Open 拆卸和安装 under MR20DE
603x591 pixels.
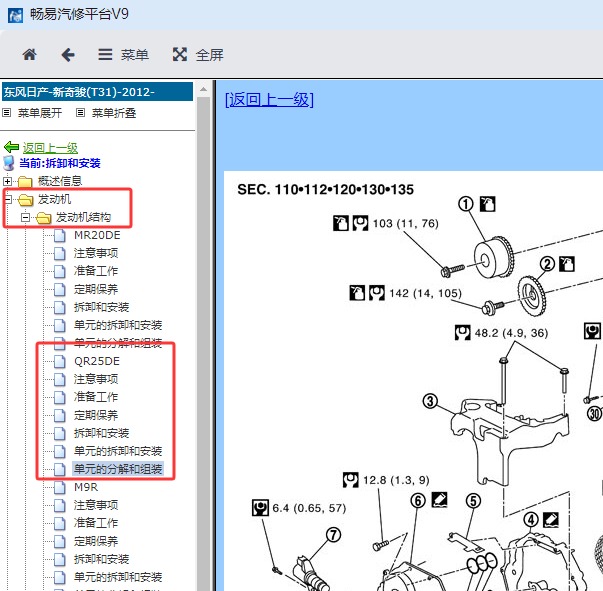pyautogui.click(x=101, y=307)
